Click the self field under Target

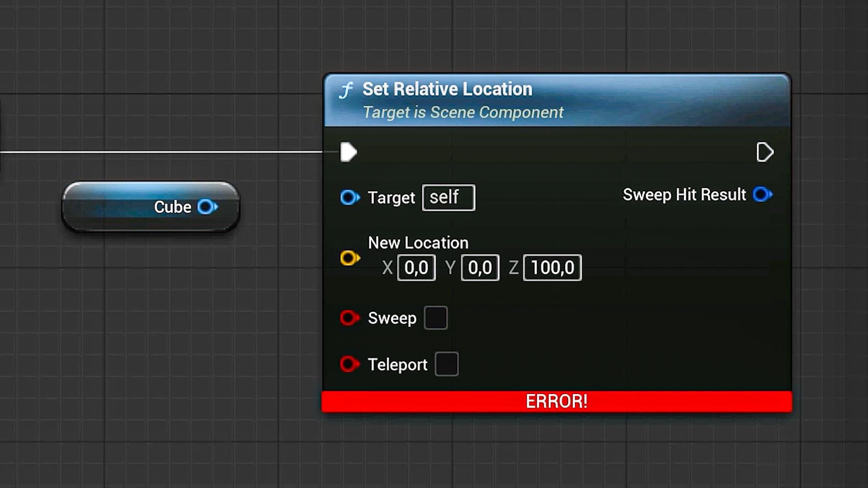[448, 197]
